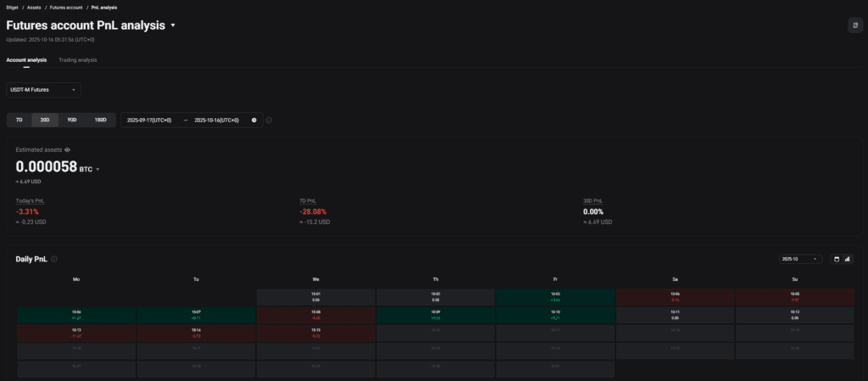868x381 pixels.
Task: Toggle estimated assets visibility eye icon
Action: [67, 149]
